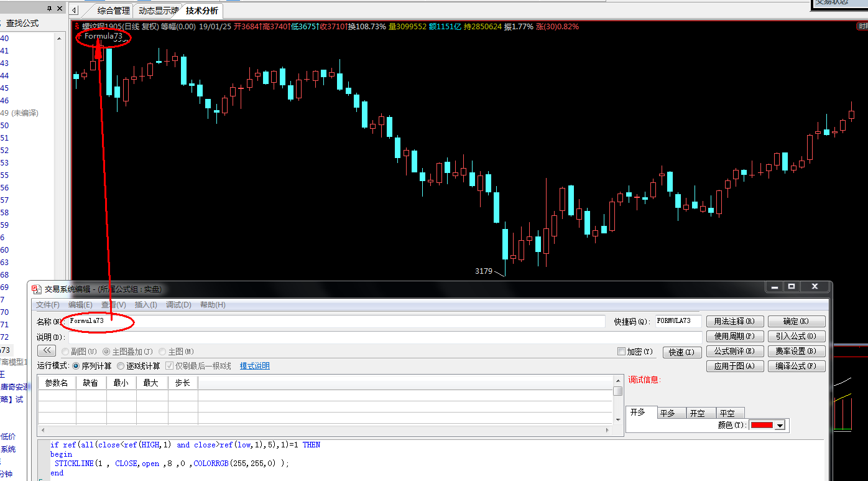This screenshot has width=868, height=481.
Task: Switch to the 平空 signal tab
Action: coord(729,413)
